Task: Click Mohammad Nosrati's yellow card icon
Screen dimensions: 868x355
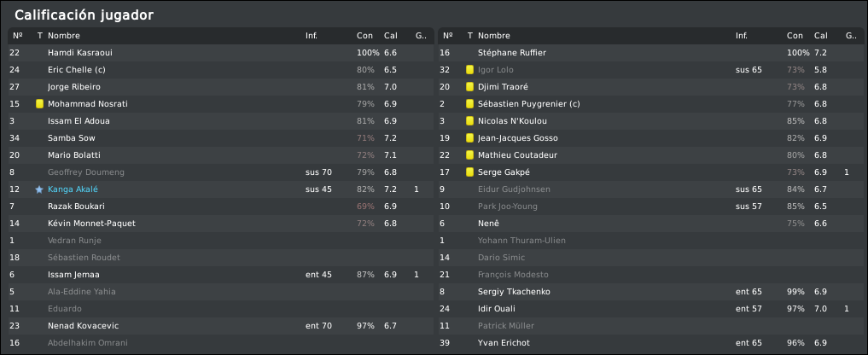Action: click(x=39, y=104)
